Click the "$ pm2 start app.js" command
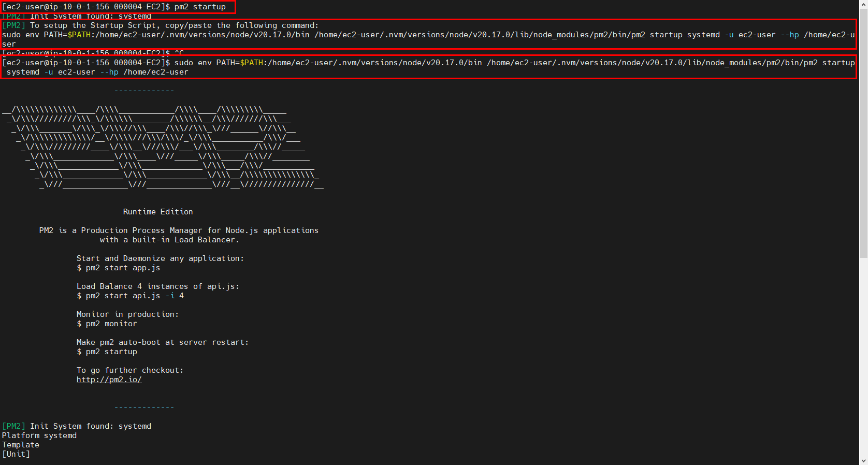The width and height of the screenshot is (868, 465). coord(118,268)
